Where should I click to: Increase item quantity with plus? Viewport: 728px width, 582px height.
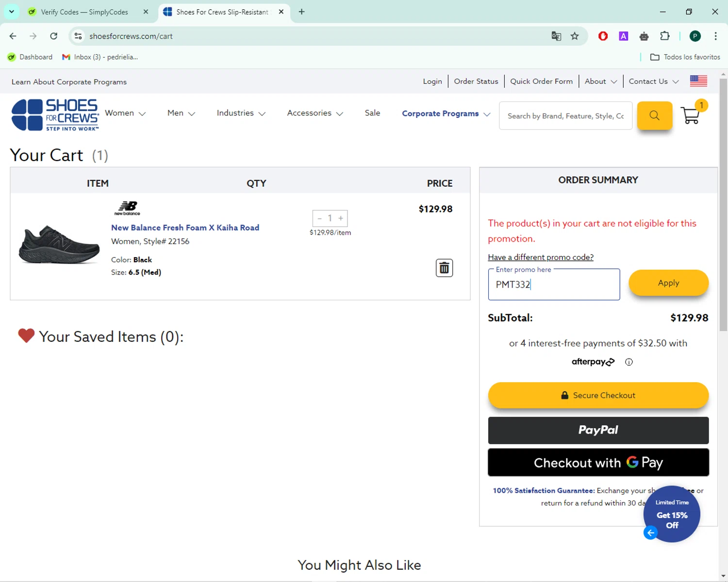click(341, 218)
